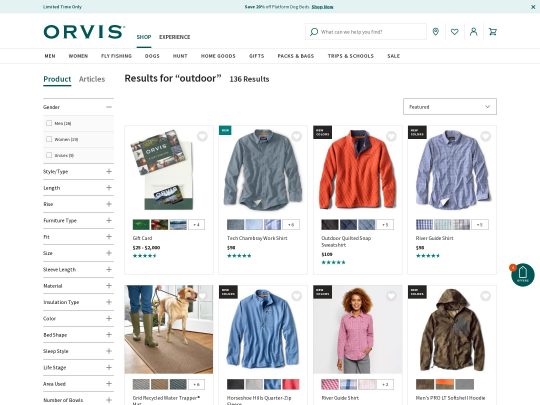Close the promotional banner
This screenshot has width=540, height=405.
click(x=533, y=7)
